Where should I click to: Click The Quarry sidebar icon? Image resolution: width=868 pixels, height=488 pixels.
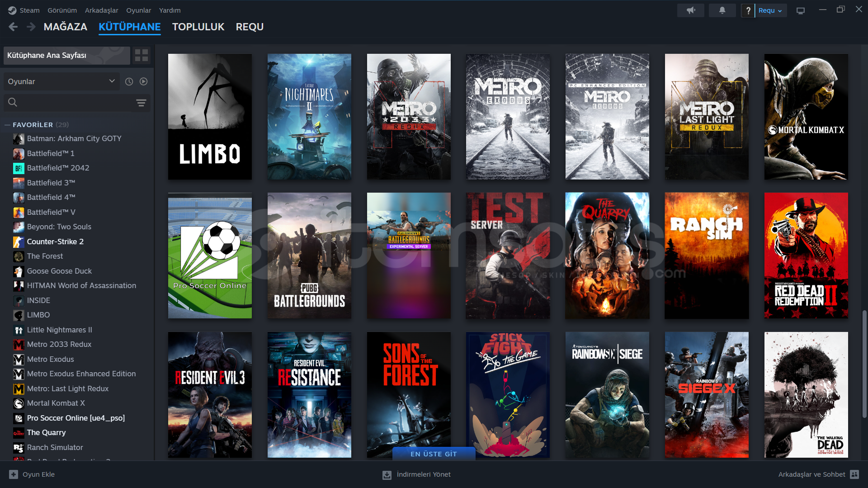(19, 433)
